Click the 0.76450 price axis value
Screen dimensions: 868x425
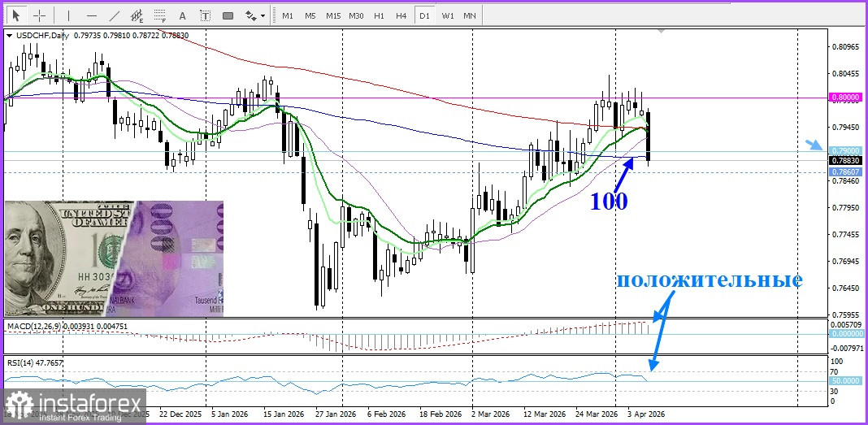(845, 288)
